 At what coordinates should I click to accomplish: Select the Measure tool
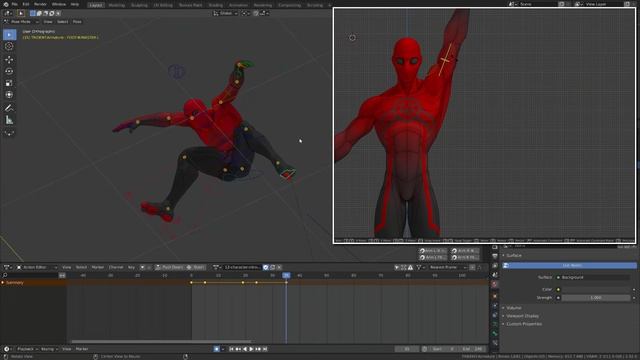tap(9, 120)
